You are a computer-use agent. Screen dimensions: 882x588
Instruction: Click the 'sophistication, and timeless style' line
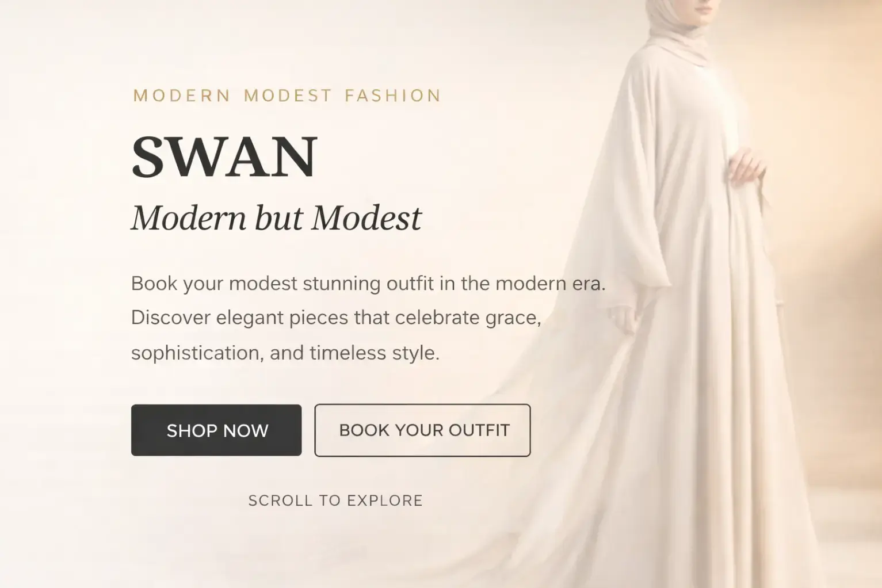point(285,352)
